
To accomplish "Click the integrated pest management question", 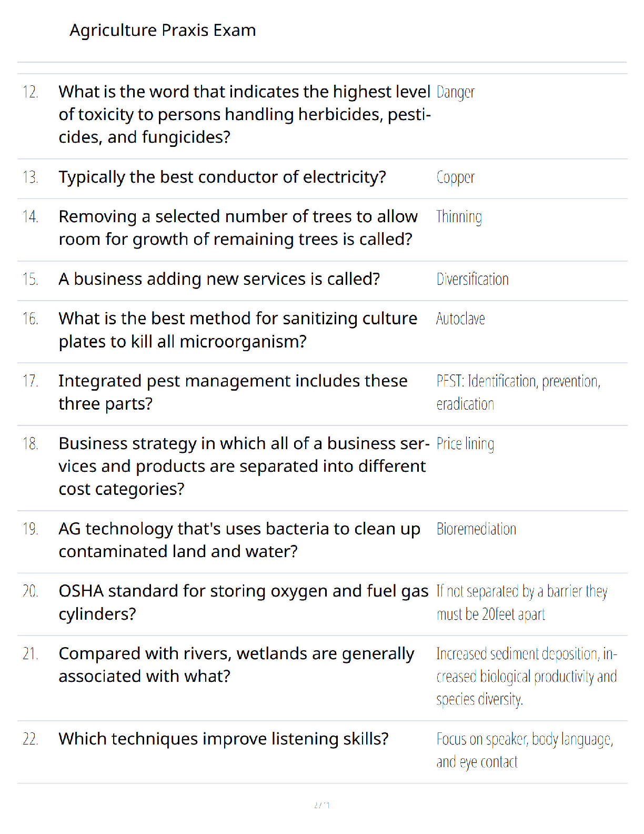I will point(233,392).
